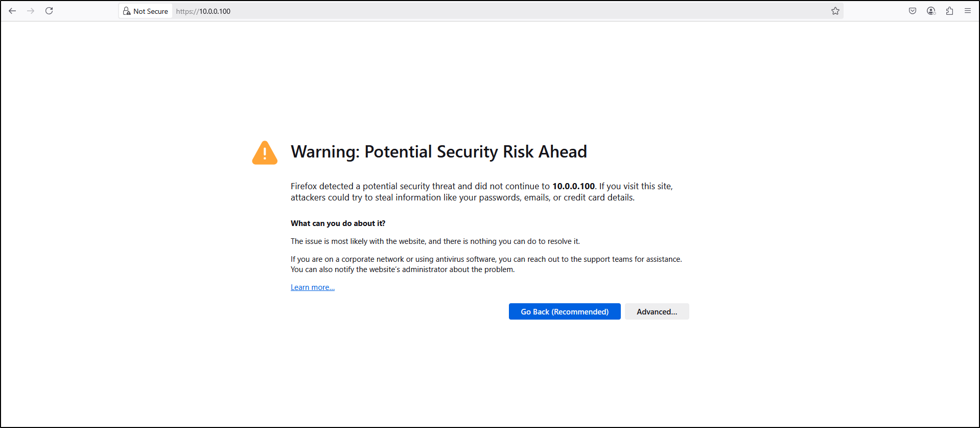Open the Learn more... link
The height and width of the screenshot is (428, 980).
click(313, 287)
